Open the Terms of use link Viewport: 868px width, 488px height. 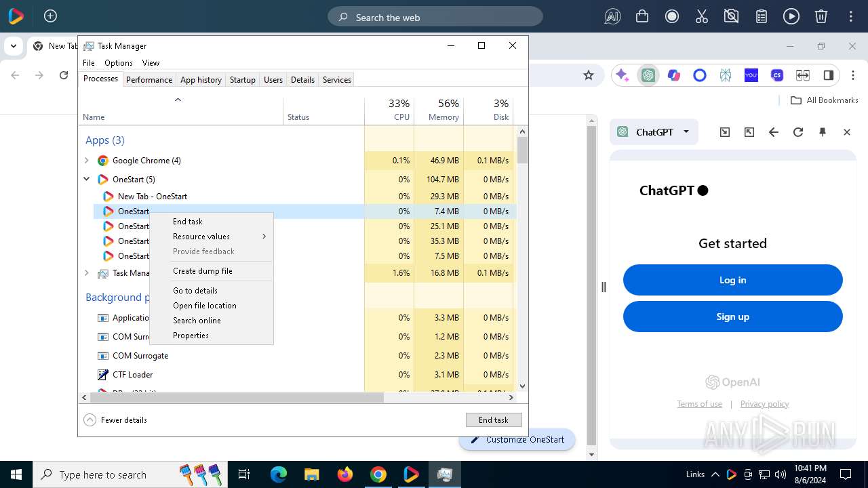coord(699,404)
